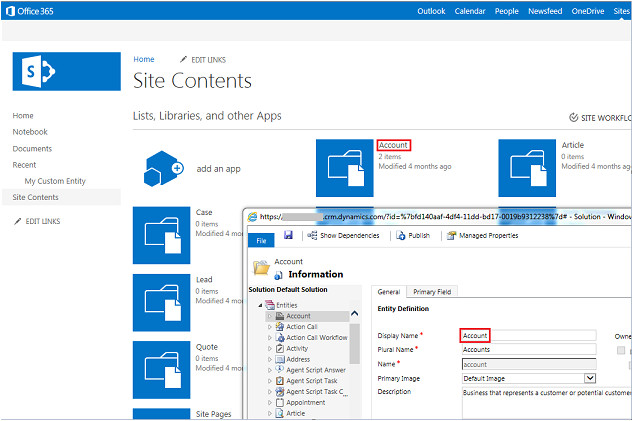Open the Account library folder tile
Screen dimensions: 633x421
[345, 168]
